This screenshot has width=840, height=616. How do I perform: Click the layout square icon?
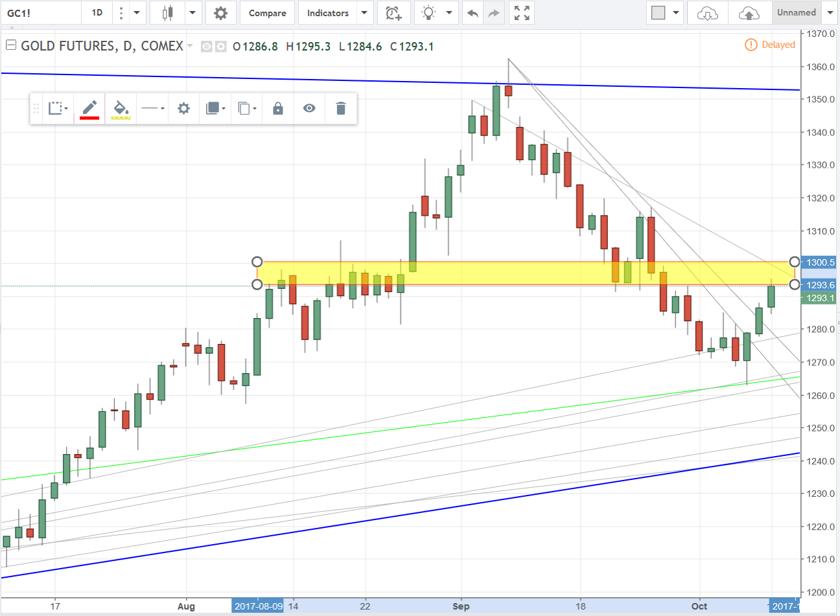click(x=658, y=13)
